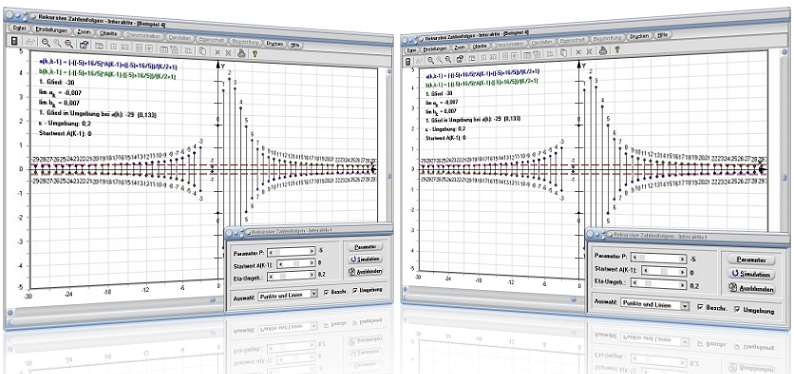Click left arrow of right panel Parameter P slider
Screen dimensions: 794x374
pos(634,257)
